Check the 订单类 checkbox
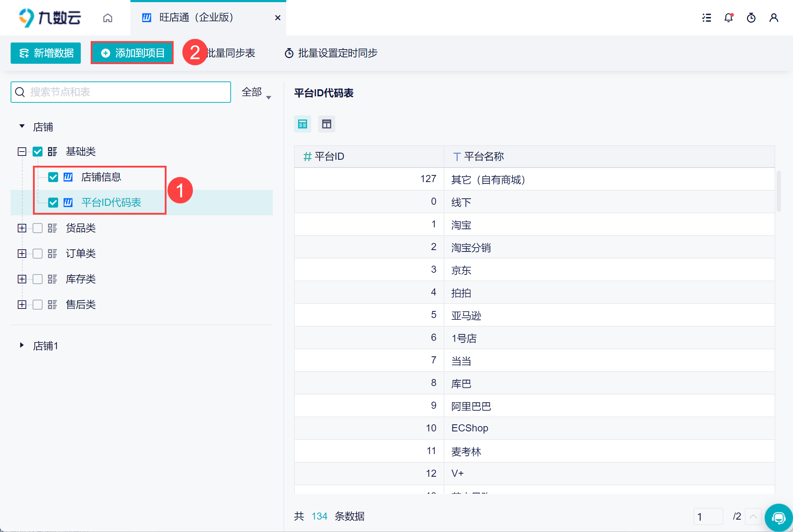Image resolution: width=793 pixels, height=532 pixels. click(x=38, y=254)
